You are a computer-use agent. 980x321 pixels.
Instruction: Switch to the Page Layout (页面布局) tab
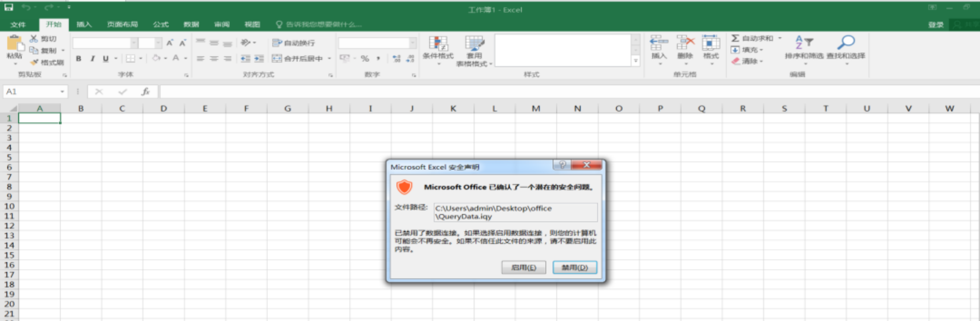[122, 24]
